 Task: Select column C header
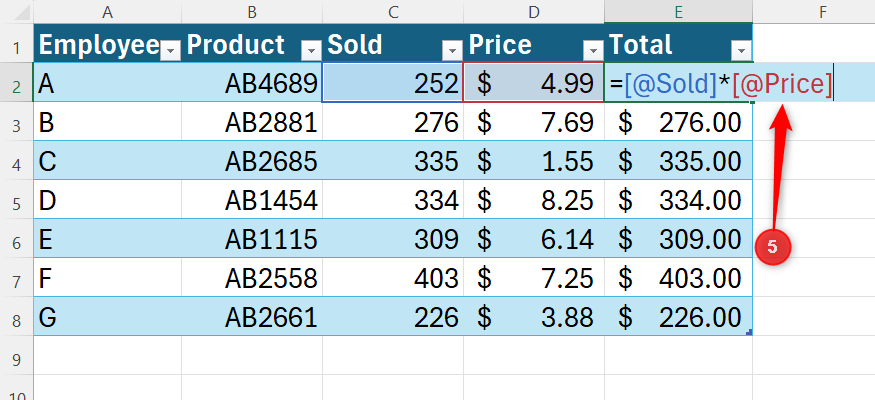point(393,12)
